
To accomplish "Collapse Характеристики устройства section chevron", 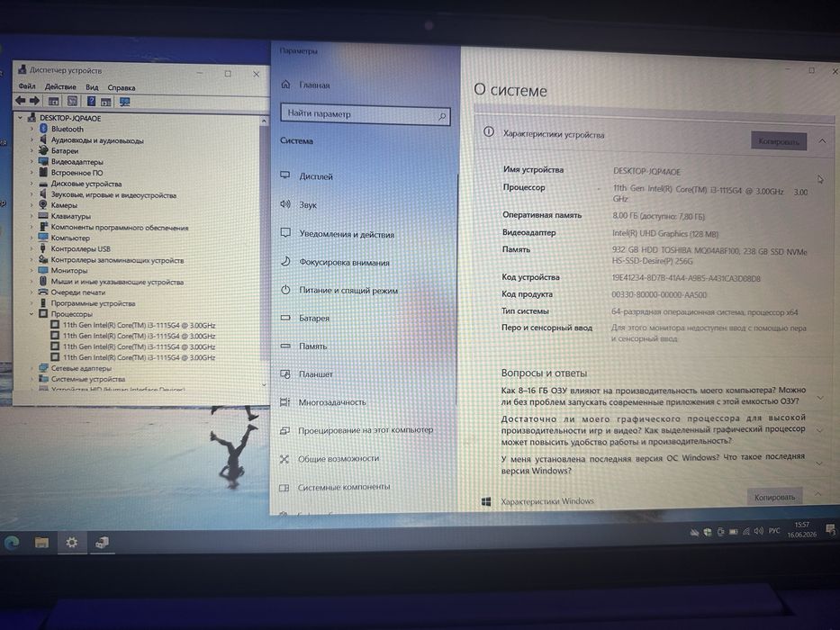I will click(822, 141).
